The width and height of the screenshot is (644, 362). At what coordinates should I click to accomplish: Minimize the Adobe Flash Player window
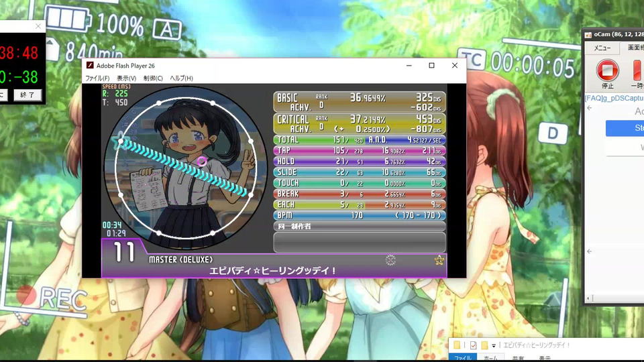click(409, 65)
